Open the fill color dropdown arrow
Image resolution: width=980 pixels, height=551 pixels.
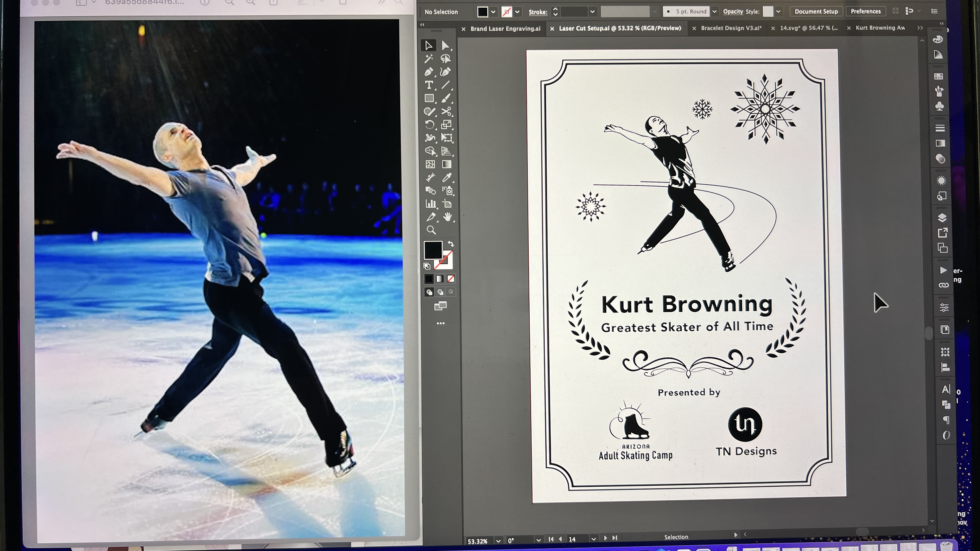tap(493, 12)
